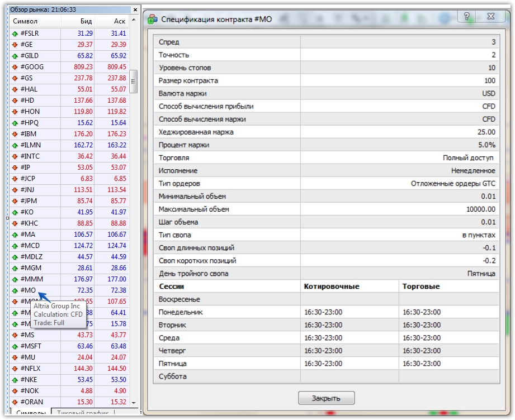Select the #KO symbol row
515x420 pixels.
(x=69, y=212)
